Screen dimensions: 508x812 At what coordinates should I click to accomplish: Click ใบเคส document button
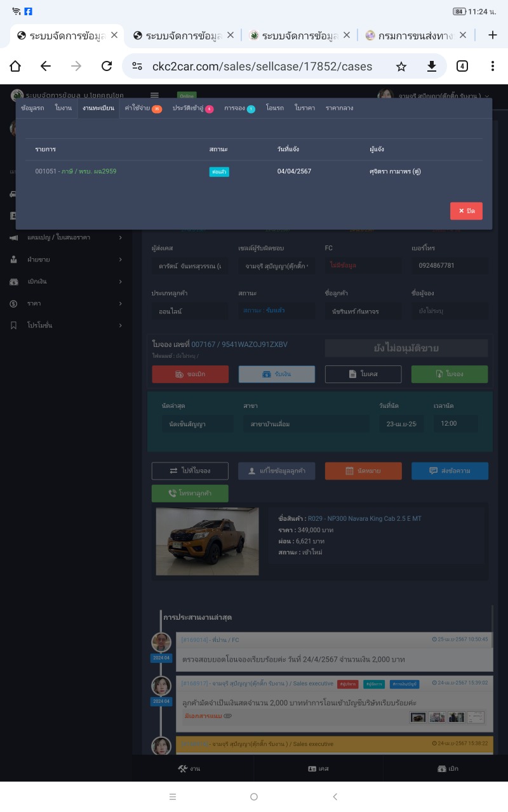point(363,374)
